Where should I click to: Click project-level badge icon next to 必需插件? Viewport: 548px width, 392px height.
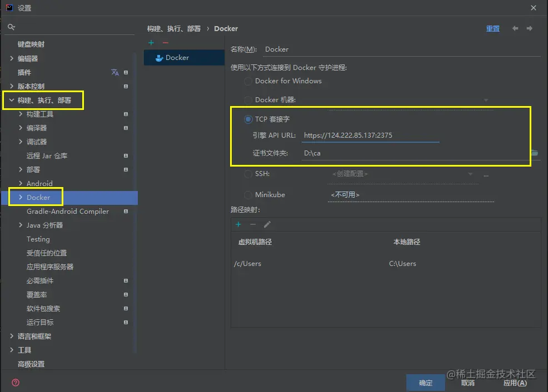(126, 280)
